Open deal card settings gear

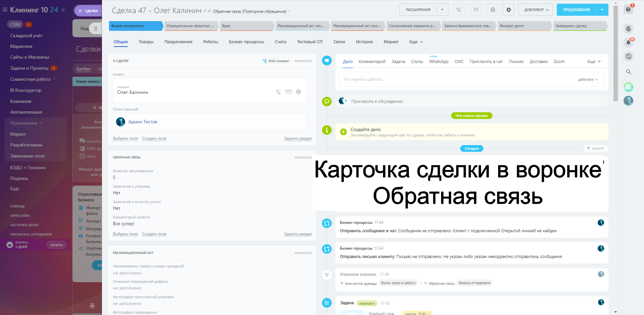click(508, 10)
